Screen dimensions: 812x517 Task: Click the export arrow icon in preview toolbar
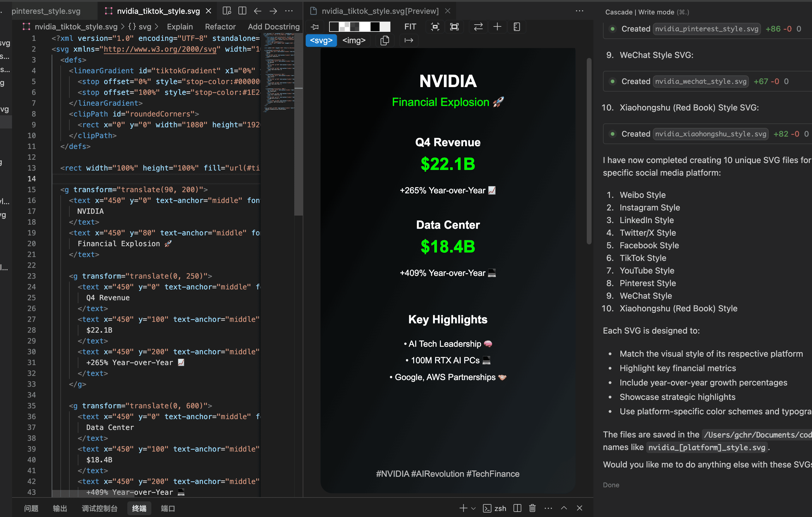(x=409, y=41)
